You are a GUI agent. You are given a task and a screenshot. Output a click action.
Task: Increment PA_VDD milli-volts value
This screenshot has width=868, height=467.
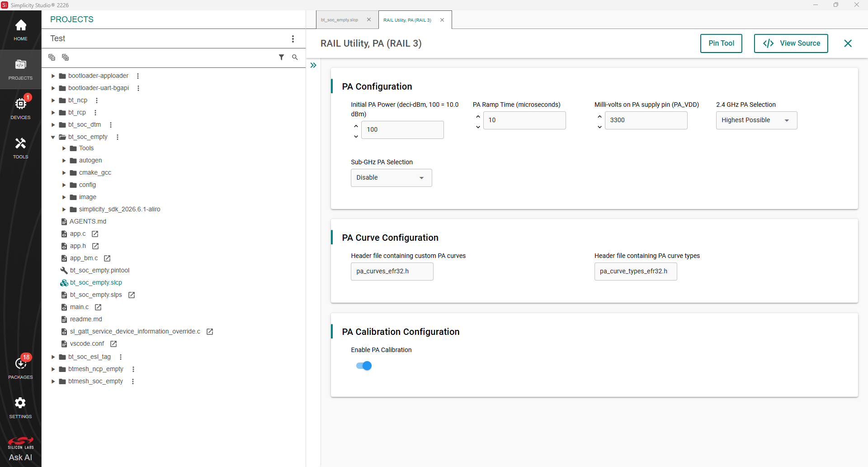(x=599, y=116)
